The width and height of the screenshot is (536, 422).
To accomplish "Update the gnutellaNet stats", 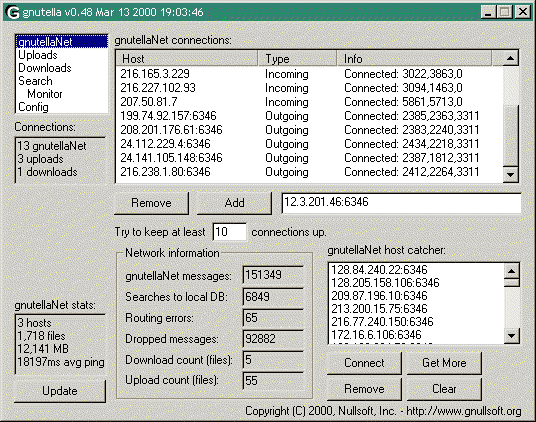I will (60, 391).
